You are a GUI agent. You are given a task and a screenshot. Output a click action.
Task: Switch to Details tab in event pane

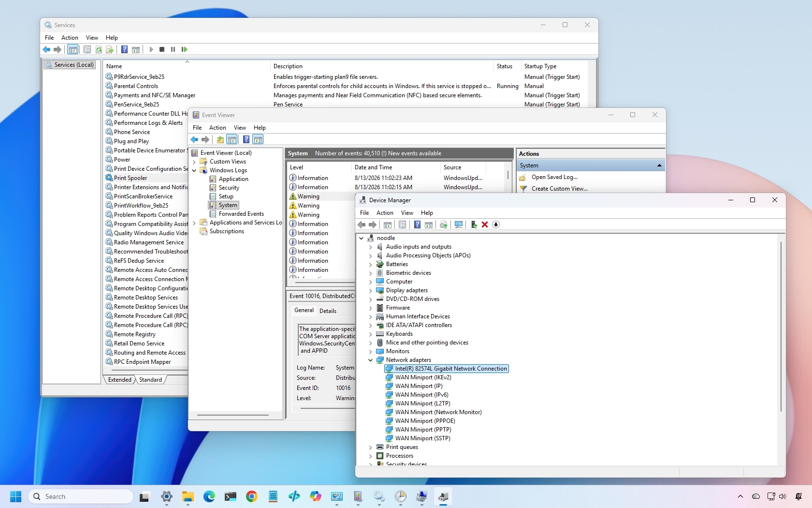pyautogui.click(x=328, y=311)
